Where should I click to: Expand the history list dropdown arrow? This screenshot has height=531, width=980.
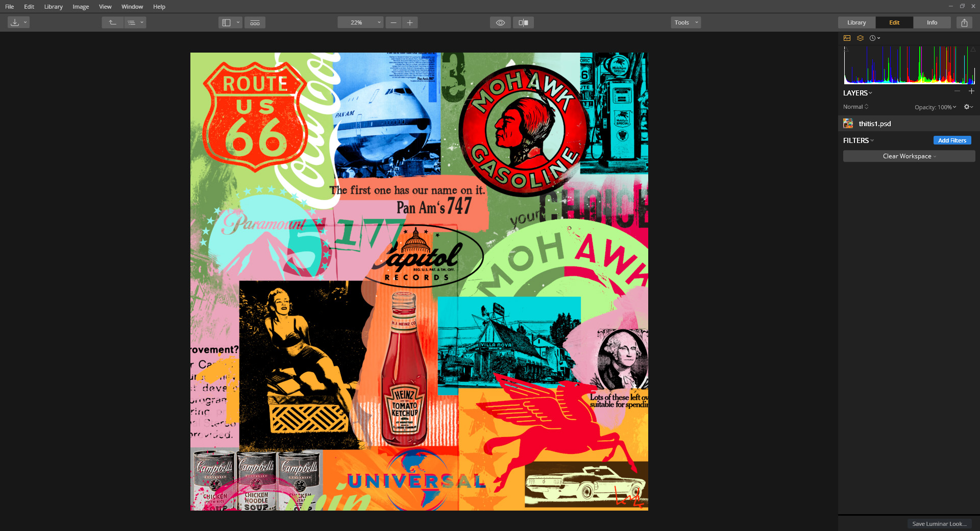(x=142, y=22)
